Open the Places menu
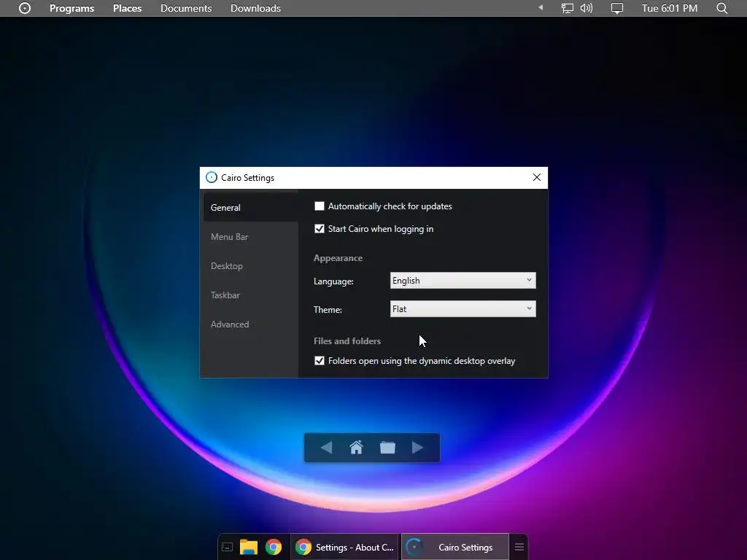Viewport: 747px width, 560px height. 127,8
